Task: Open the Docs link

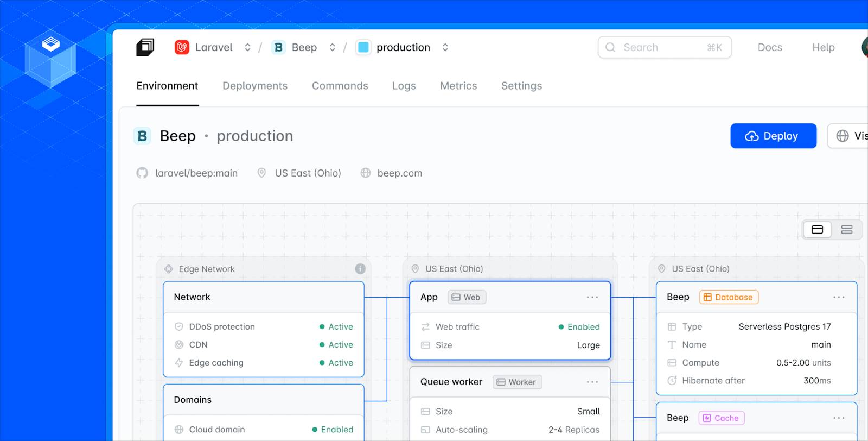Action: pyautogui.click(x=769, y=47)
